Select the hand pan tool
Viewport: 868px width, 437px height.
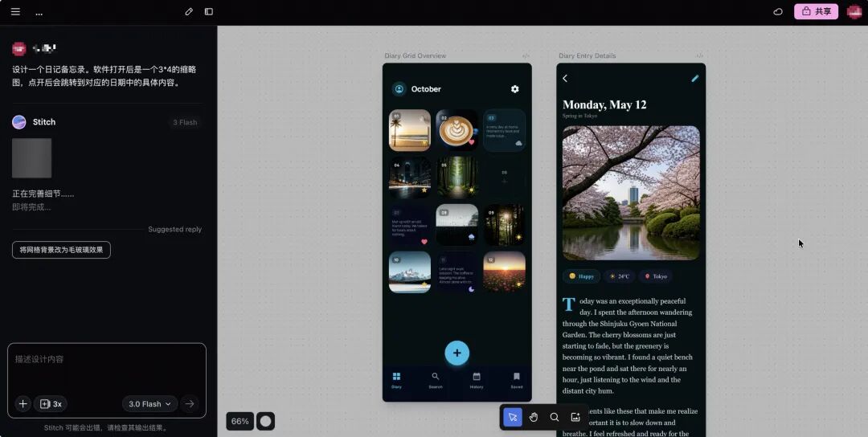click(x=533, y=417)
